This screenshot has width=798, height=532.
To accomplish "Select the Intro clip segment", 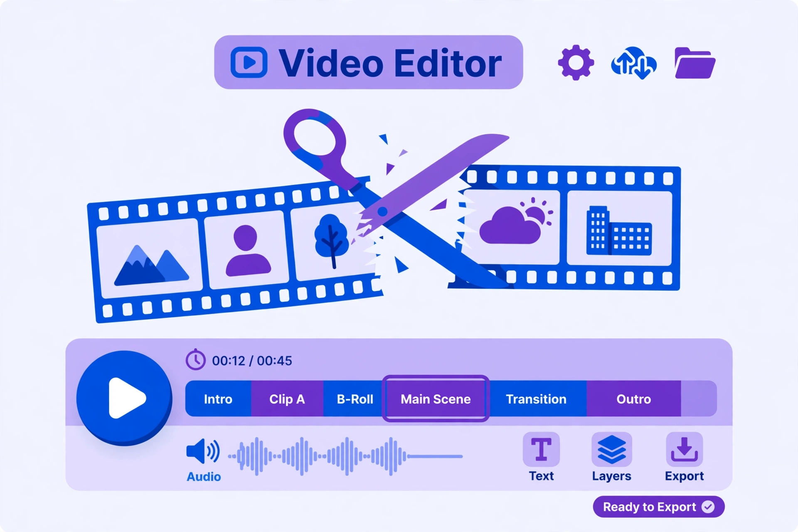I will (x=218, y=399).
